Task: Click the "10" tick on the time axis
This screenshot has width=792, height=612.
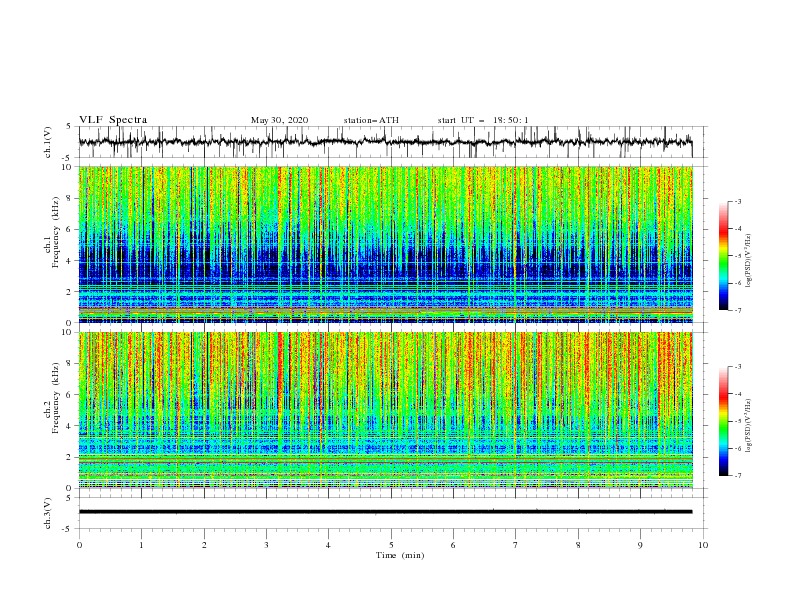Action: pos(703,545)
